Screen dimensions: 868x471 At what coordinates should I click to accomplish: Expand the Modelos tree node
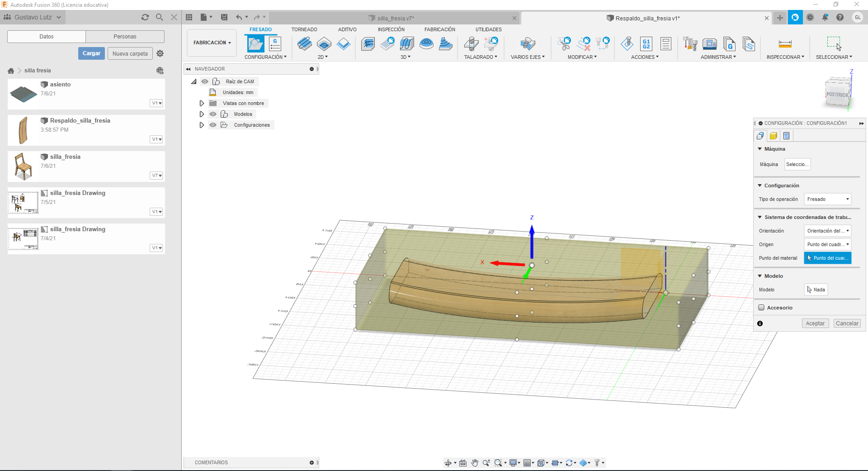(x=202, y=114)
